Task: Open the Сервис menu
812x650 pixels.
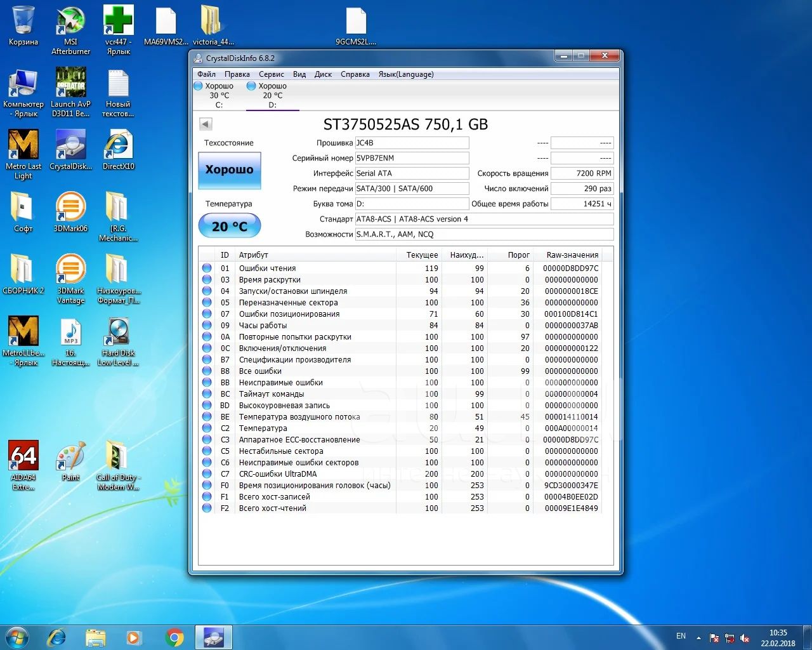Action: [271, 74]
